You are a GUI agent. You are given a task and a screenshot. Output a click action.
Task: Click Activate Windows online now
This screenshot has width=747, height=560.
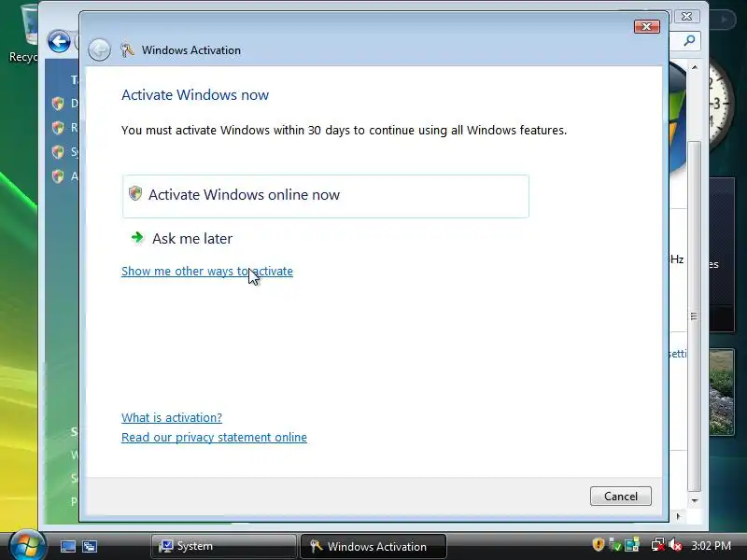325,196
